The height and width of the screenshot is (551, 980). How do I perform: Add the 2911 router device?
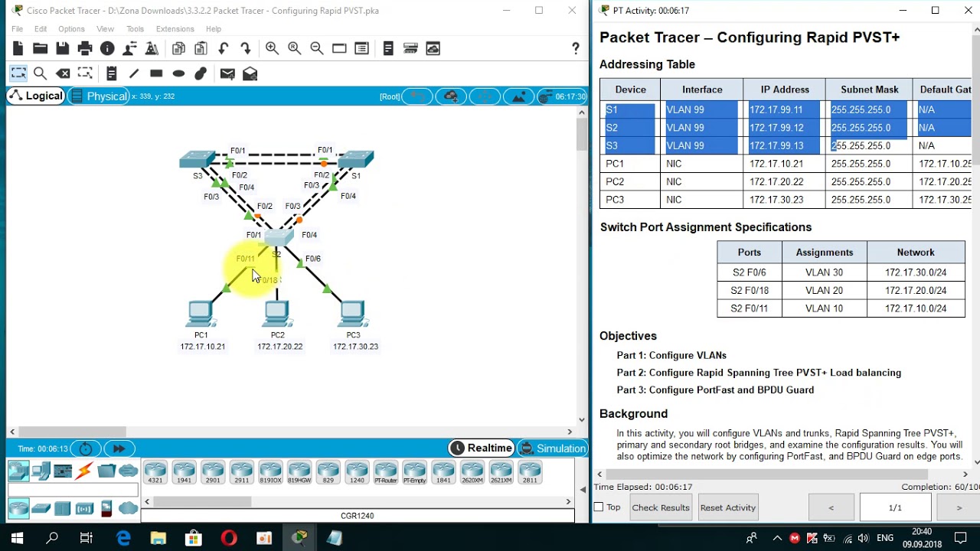click(x=242, y=472)
